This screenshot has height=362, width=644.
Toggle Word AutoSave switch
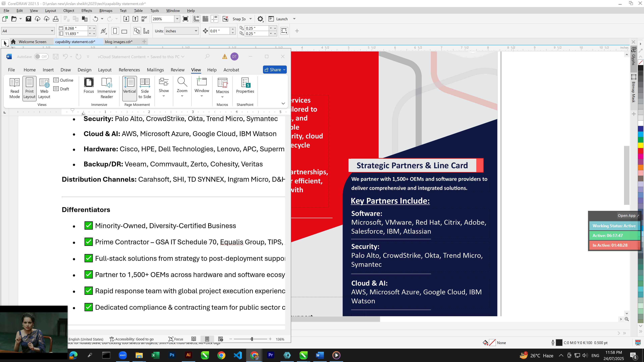[41, 57]
